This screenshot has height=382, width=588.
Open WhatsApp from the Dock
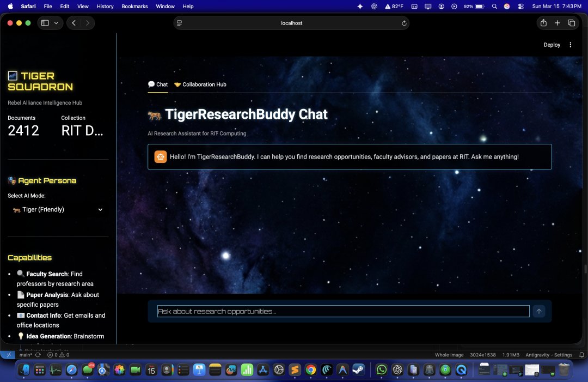point(381,370)
